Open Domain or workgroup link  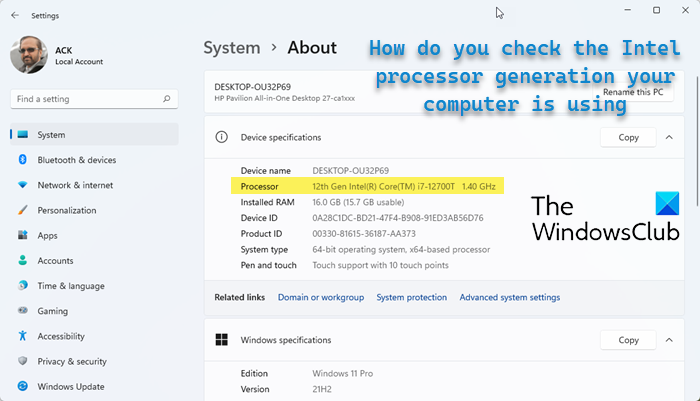click(321, 297)
